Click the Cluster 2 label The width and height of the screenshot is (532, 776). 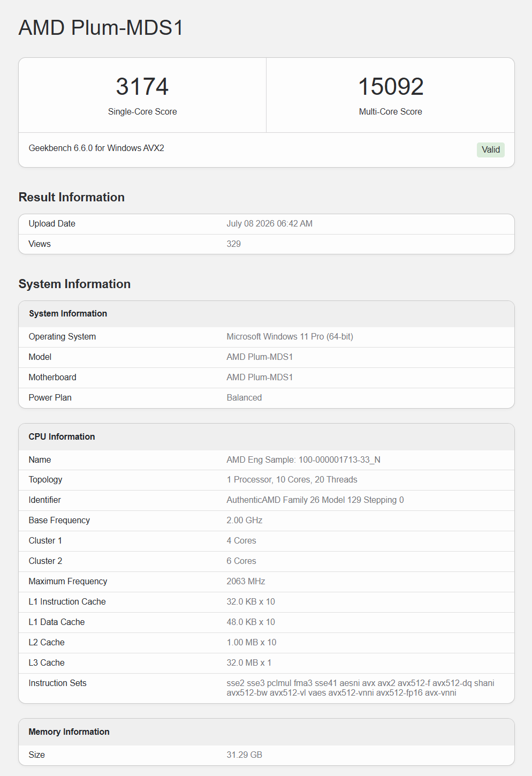tap(45, 561)
